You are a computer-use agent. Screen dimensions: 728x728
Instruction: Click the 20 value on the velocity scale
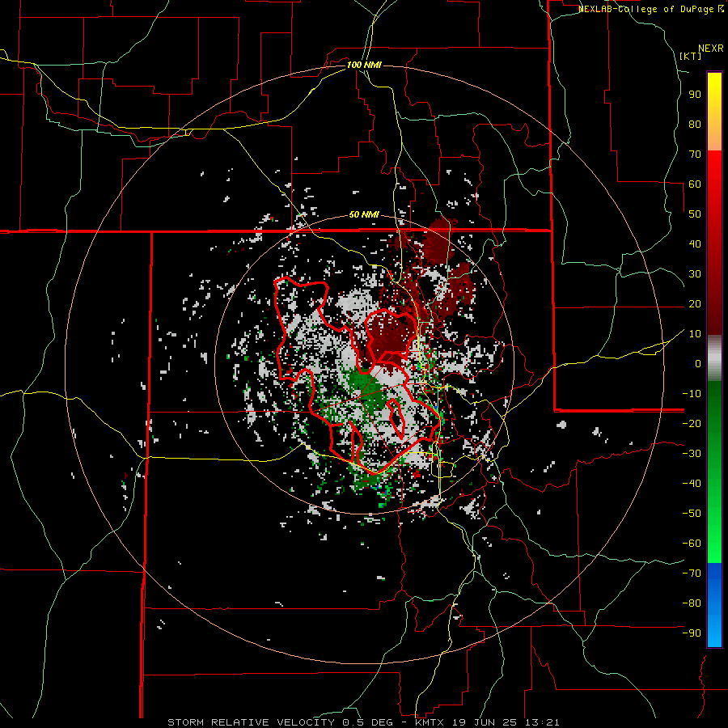(x=695, y=304)
